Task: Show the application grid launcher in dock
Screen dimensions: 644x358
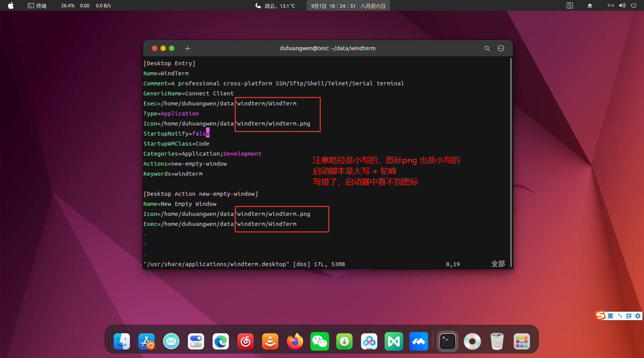Action: (522, 341)
